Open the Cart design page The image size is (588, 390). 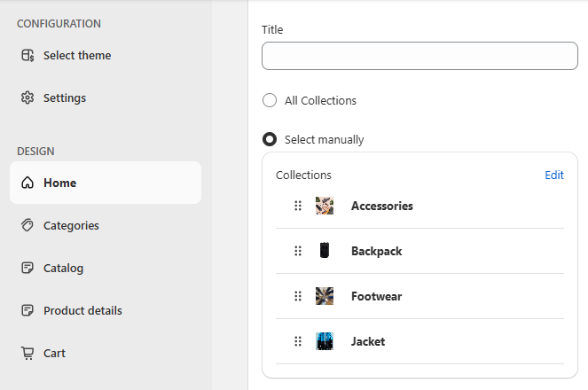(106, 353)
